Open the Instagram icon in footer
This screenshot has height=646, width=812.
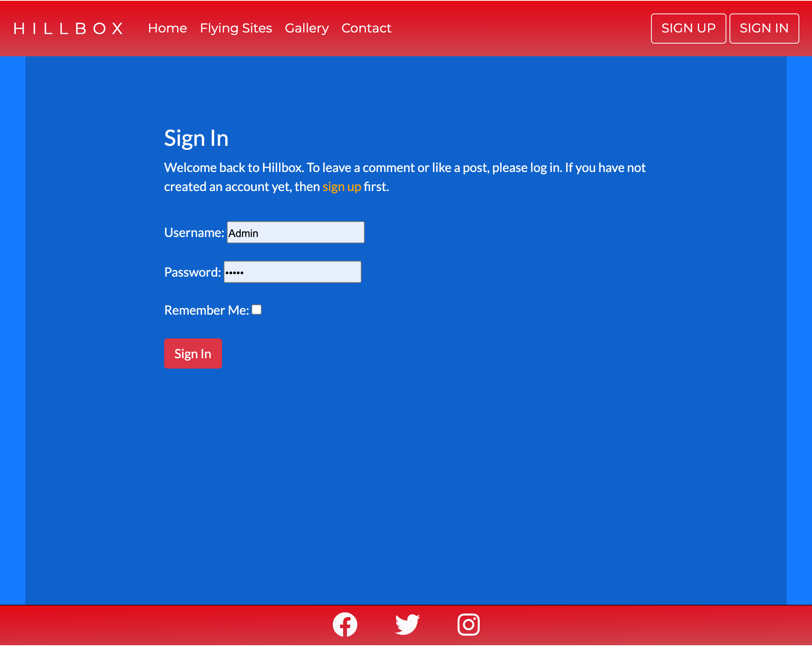tap(468, 625)
